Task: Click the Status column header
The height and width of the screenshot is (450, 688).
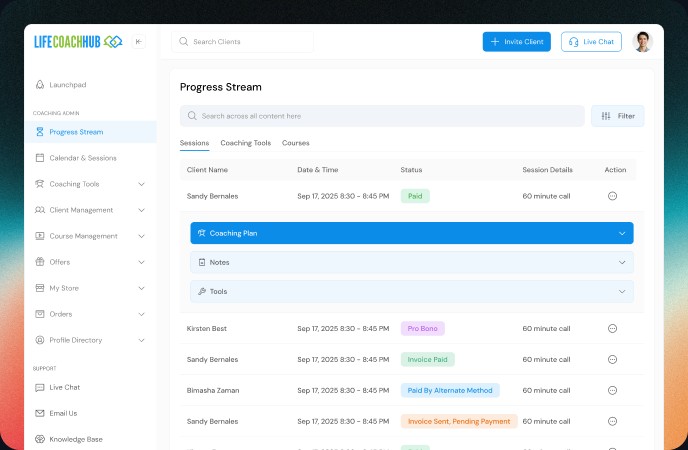Action: [411, 170]
